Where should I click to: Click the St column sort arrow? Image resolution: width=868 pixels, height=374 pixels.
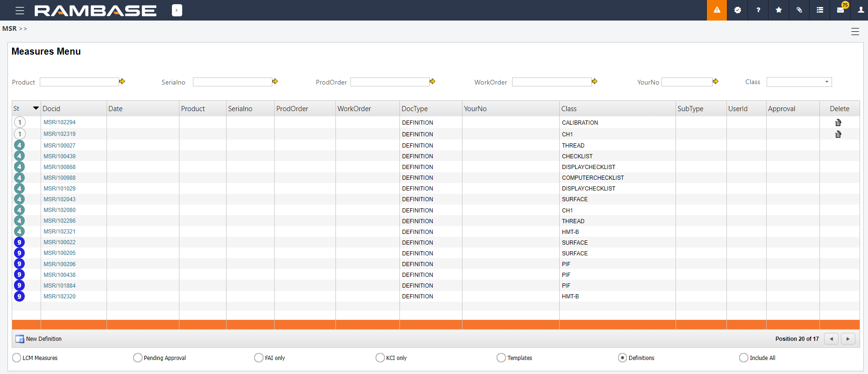pos(36,108)
